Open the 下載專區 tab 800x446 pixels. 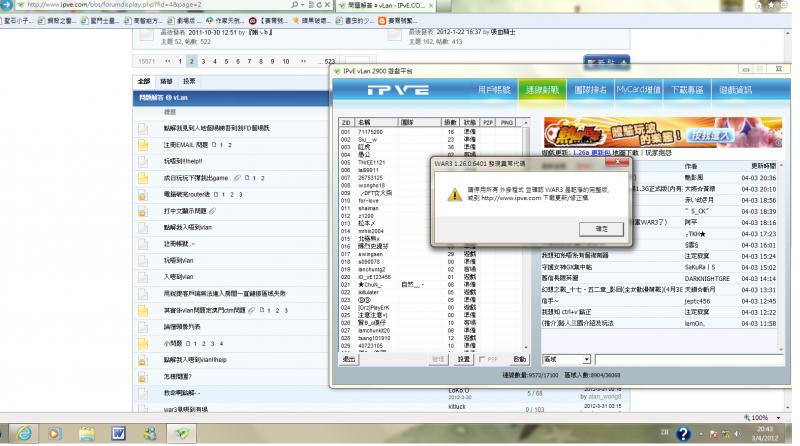point(687,90)
